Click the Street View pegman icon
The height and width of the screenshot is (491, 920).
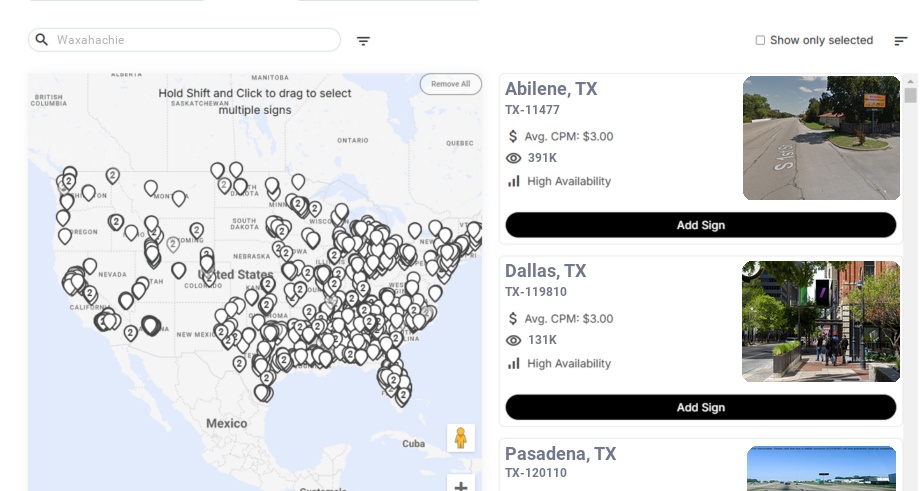click(460, 438)
